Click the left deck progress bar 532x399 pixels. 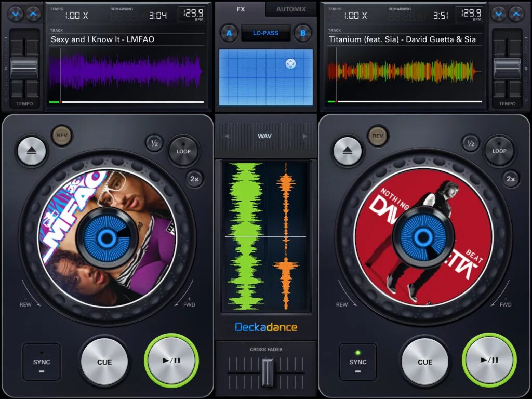pos(127,102)
